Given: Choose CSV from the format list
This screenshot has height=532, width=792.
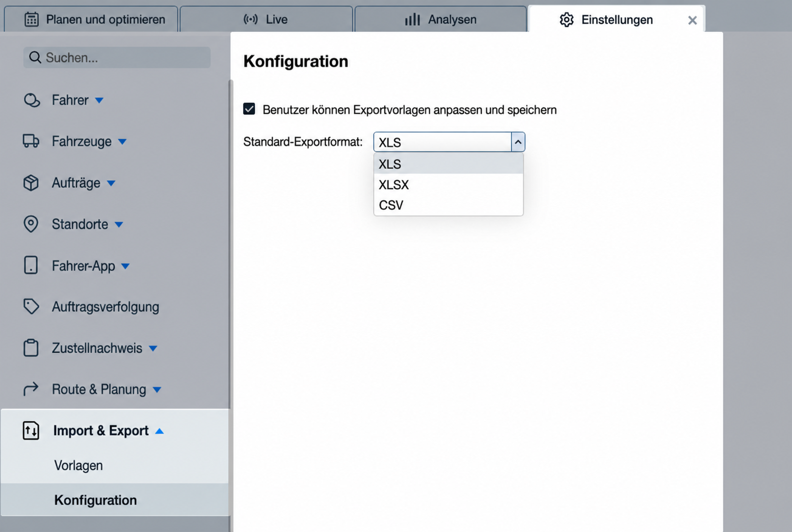Looking at the screenshot, I should pos(448,205).
